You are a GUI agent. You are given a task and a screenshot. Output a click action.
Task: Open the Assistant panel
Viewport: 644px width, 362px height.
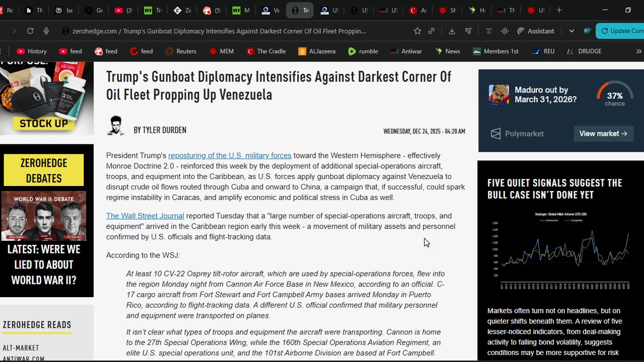pos(535,31)
